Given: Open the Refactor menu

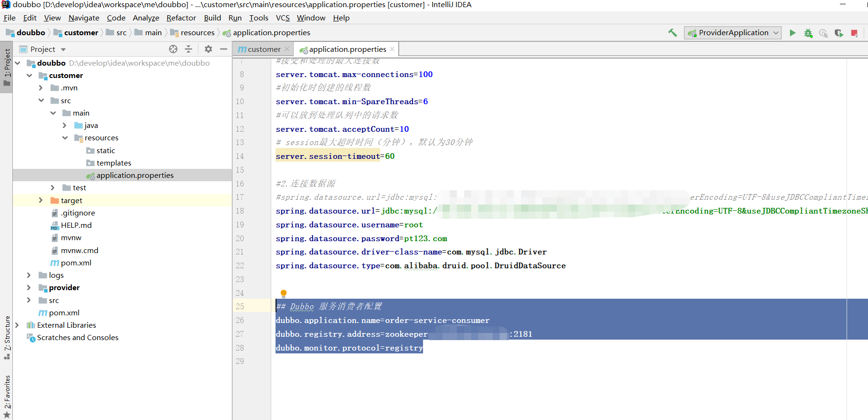Looking at the screenshot, I should (x=181, y=18).
